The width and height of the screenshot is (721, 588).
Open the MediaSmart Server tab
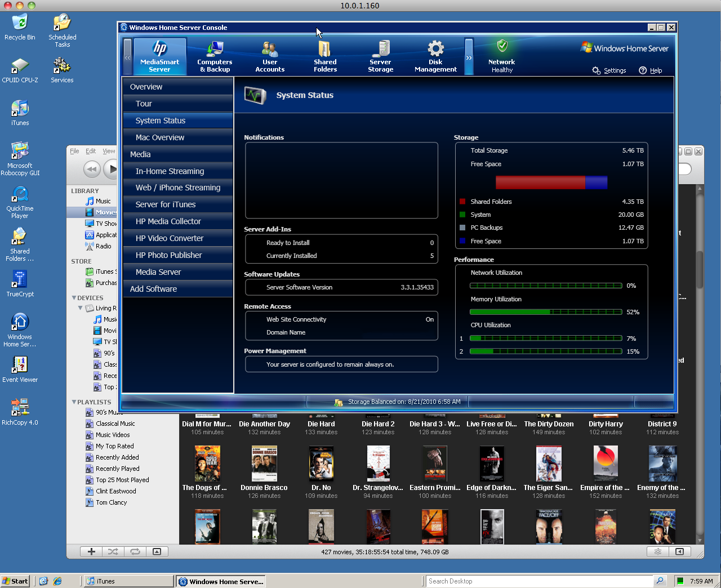click(x=160, y=56)
